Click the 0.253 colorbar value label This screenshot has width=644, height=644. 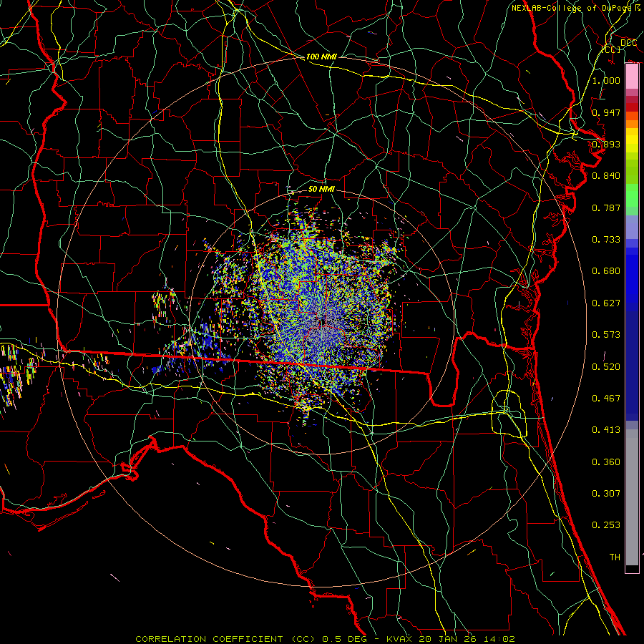coord(606,525)
